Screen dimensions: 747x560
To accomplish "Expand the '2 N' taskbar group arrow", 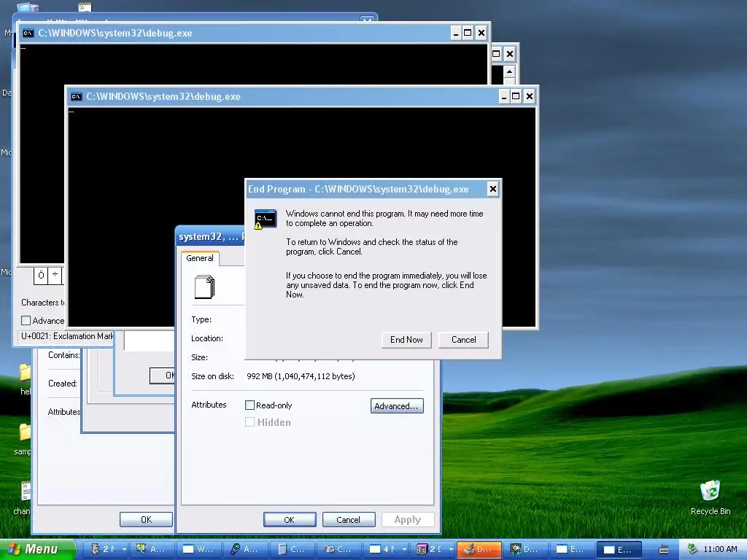I will pos(124,550).
